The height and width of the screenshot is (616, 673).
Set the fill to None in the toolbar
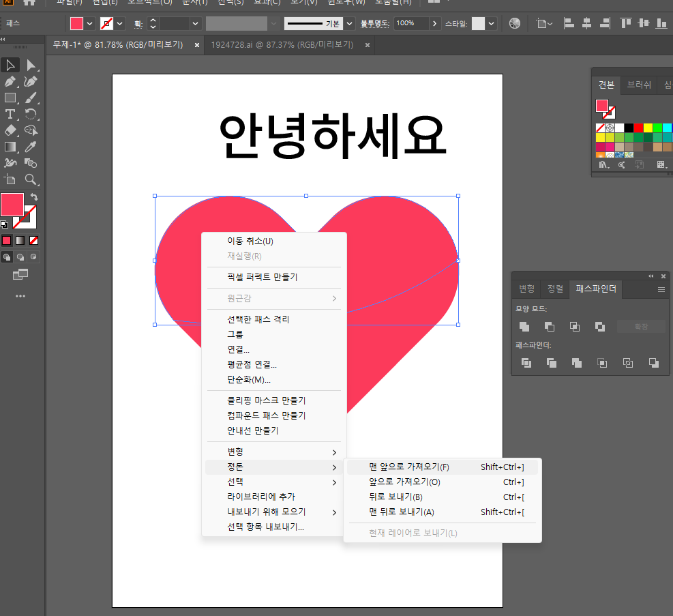tap(33, 240)
